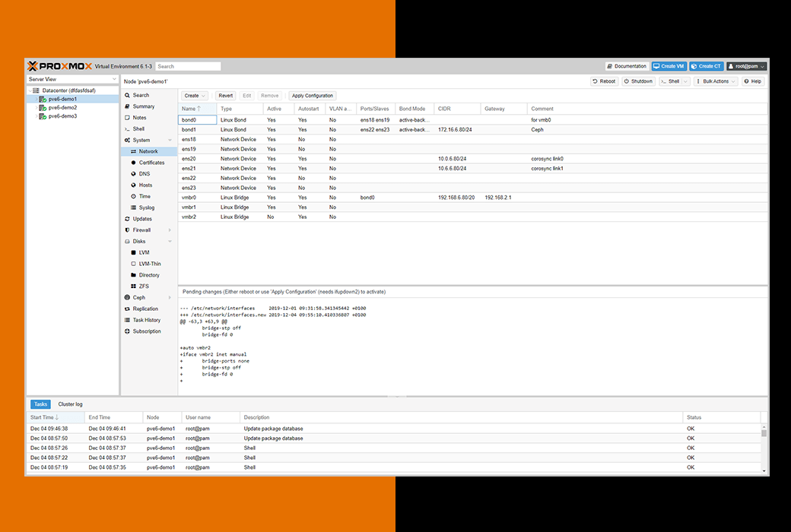Collapse the System section arrow
Viewport: 791px width, 532px height.
coord(170,140)
